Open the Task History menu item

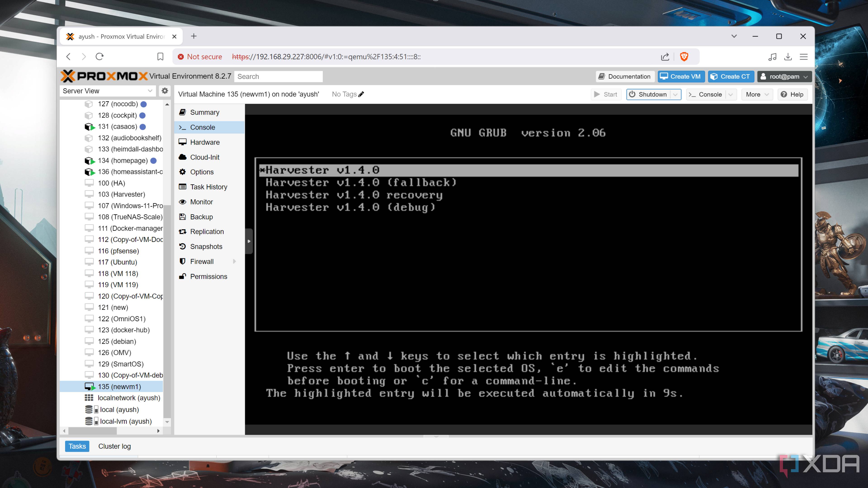coord(208,187)
